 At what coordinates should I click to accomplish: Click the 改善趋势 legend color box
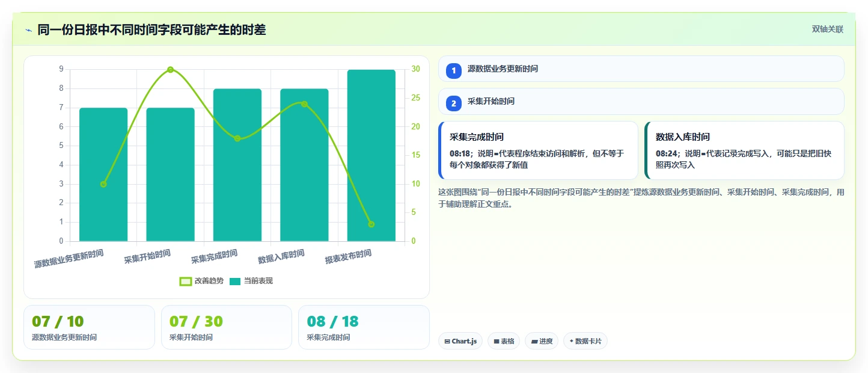[186, 281]
